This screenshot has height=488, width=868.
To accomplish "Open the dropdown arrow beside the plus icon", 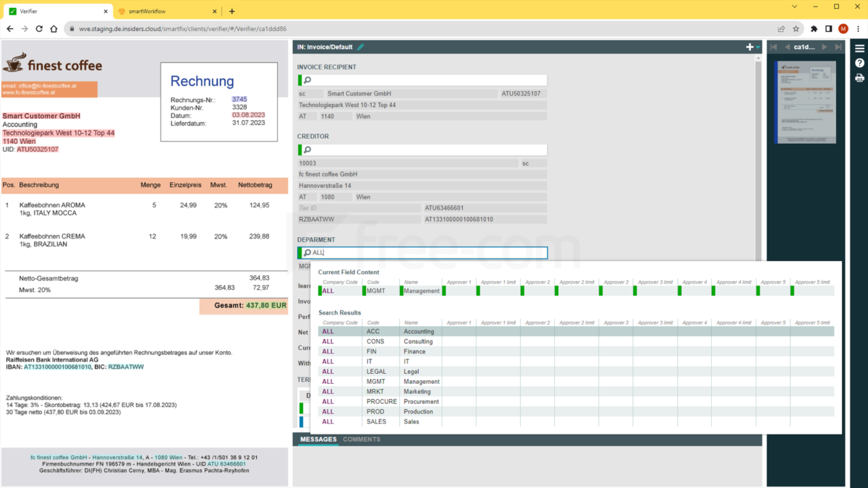I will tap(758, 46).
